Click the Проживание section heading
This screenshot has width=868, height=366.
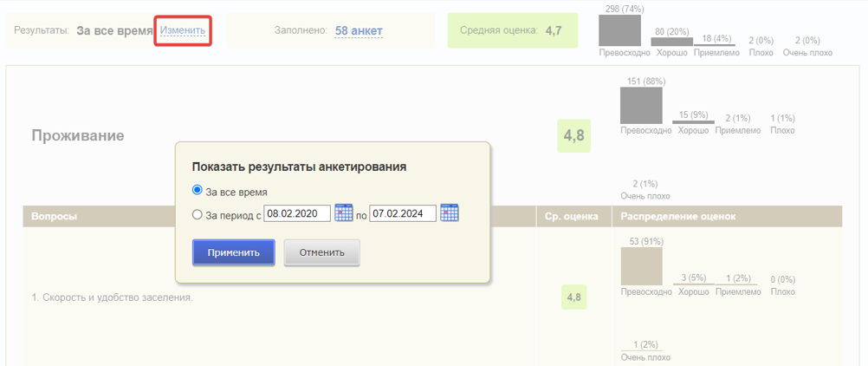point(77,136)
